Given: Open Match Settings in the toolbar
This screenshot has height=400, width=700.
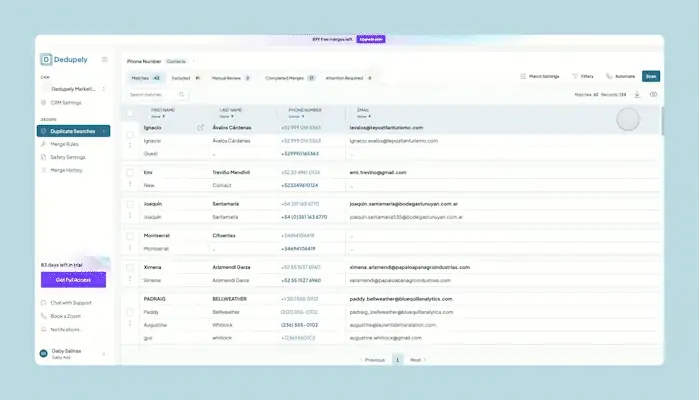Looking at the screenshot, I should (x=540, y=76).
